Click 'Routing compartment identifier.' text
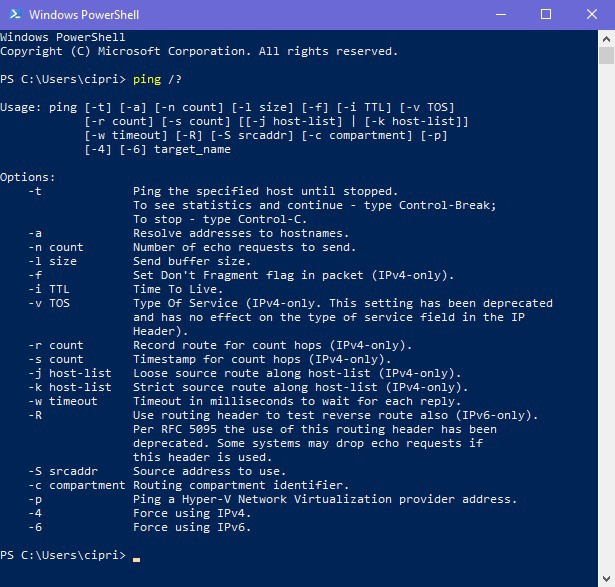Screen dimensions: 615x587 point(241,485)
